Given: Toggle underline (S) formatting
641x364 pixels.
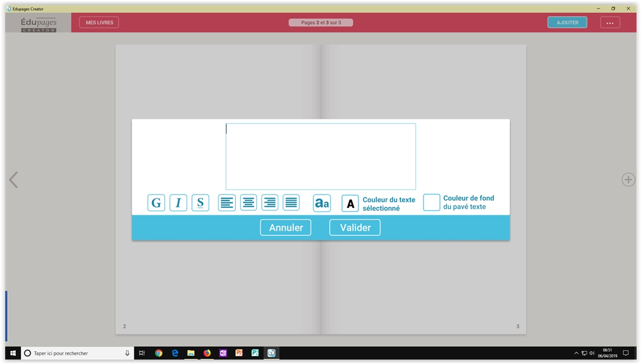Looking at the screenshot, I should pyautogui.click(x=200, y=203).
